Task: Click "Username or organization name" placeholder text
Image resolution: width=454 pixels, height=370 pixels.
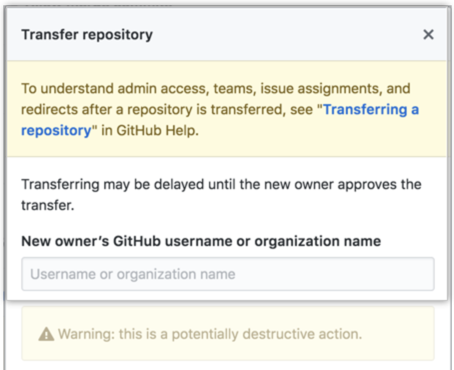Action: tap(133, 274)
